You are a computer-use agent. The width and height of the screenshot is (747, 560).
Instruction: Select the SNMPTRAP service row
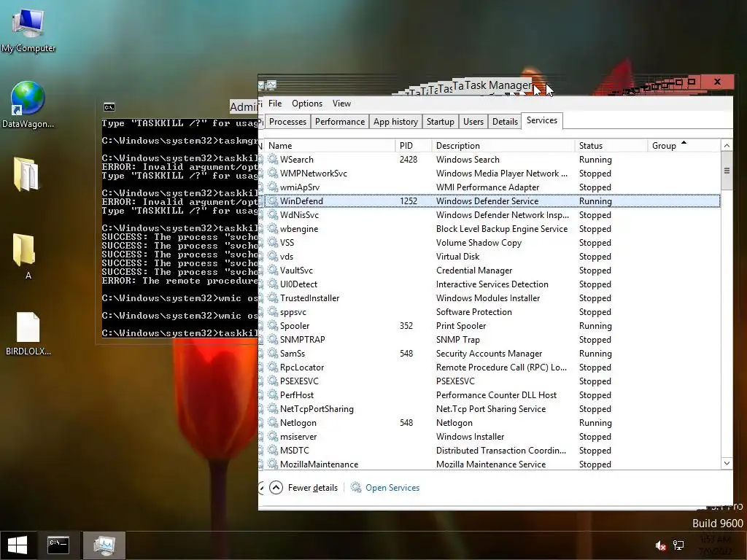pos(492,340)
